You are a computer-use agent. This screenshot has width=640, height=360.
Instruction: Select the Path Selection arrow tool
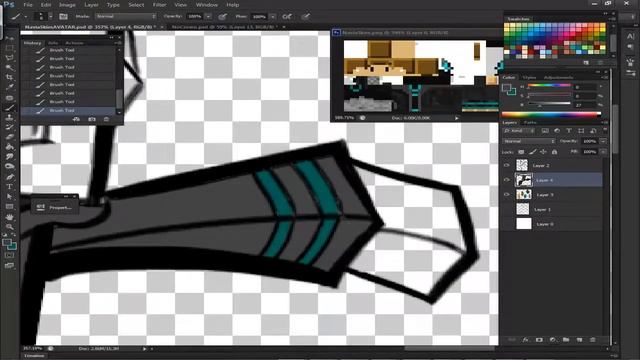pos(10,196)
